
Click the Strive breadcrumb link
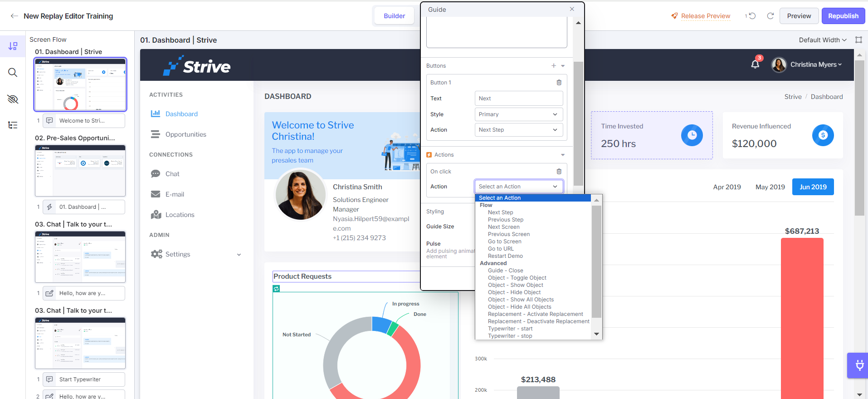tap(793, 97)
